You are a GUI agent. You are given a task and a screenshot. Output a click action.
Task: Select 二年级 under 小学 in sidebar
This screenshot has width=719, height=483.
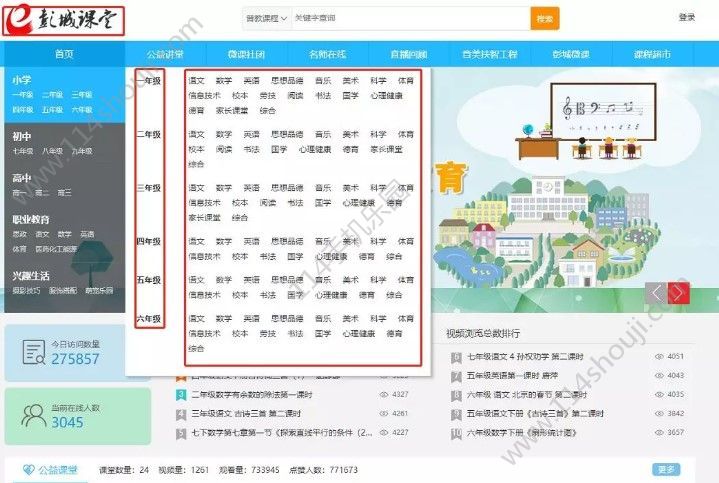pyautogui.click(x=52, y=94)
